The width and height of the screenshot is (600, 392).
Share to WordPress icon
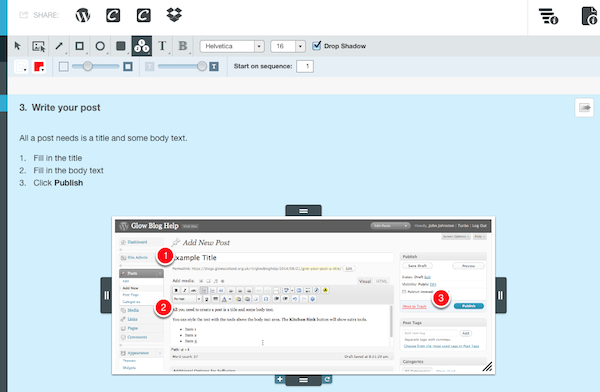point(83,15)
